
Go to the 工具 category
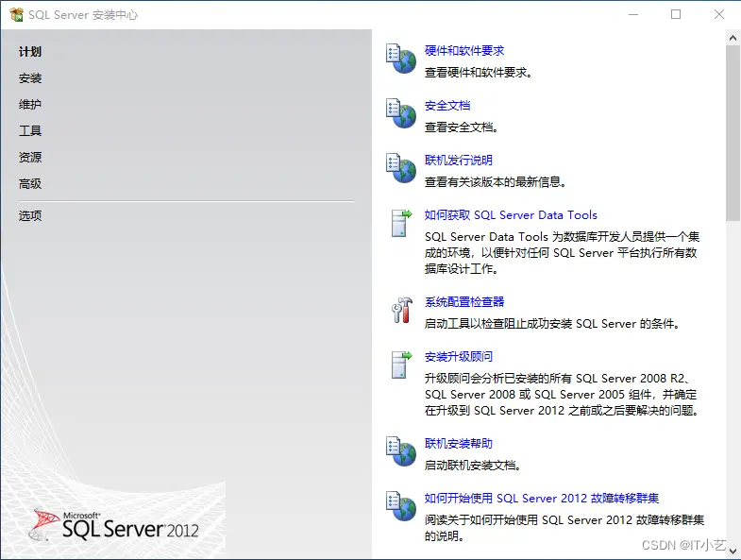[x=30, y=130]
